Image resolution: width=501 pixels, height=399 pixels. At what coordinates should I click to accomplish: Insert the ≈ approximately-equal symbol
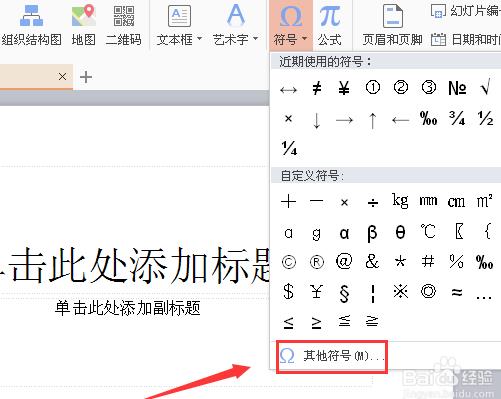coord(457,292)
